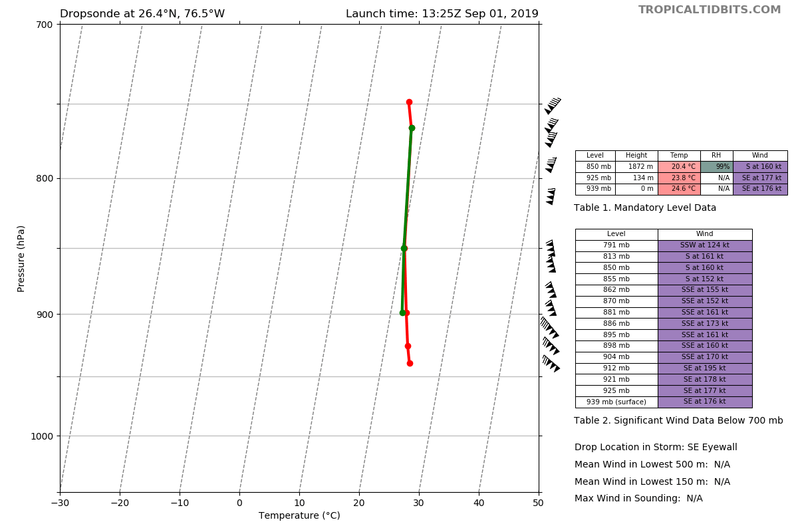Click the purple SE at 195 kt cell

[x=705, y=368]
